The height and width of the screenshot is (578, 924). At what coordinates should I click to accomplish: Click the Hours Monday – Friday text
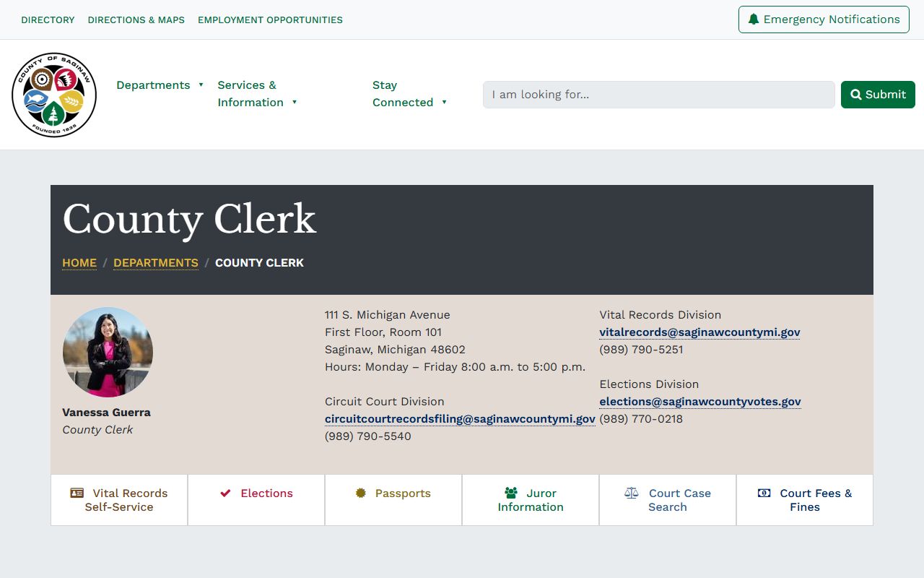coord(455,367)
